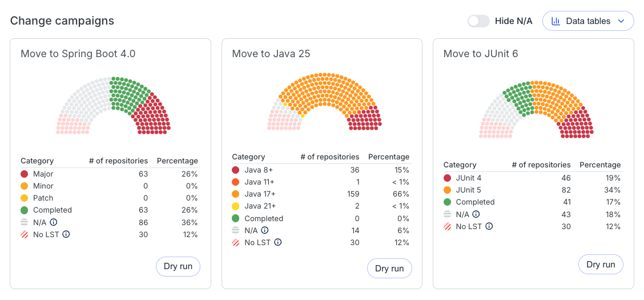Click the Minor row label
The image size is (644, 300).
(x=43, y=186)
